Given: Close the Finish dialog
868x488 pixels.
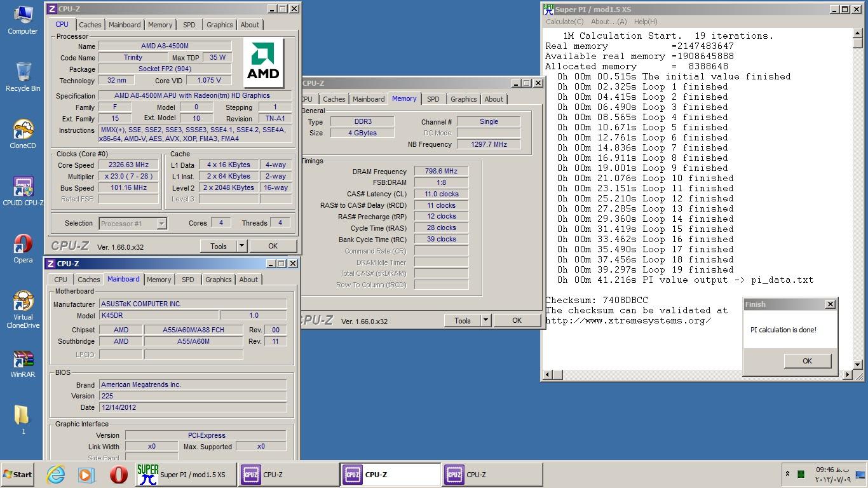Looking at the screenshot, I should [x=830, y=304].
